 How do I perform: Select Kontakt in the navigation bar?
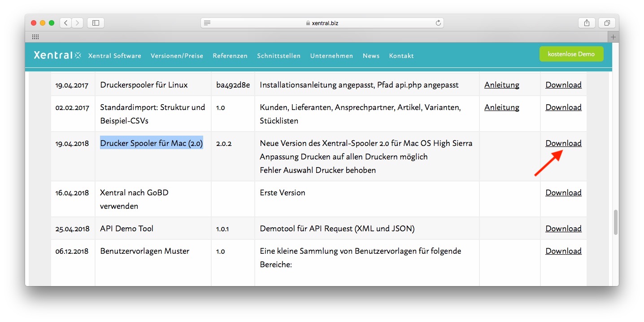(x=401, y=56)
